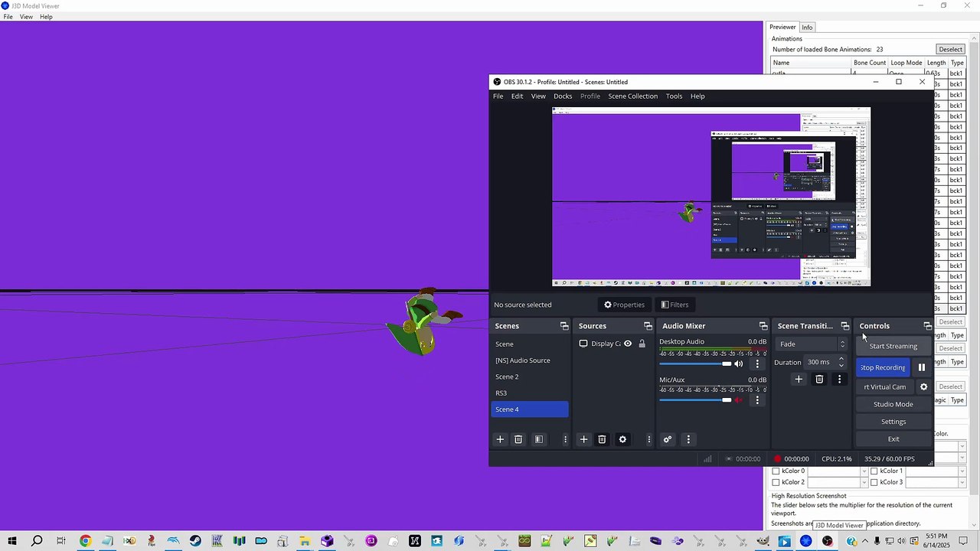Switch to the Info tab in J3D Viewer
The height and width of the screenshot is (551, 980).
pyautogui.click(x=807, y=28)
